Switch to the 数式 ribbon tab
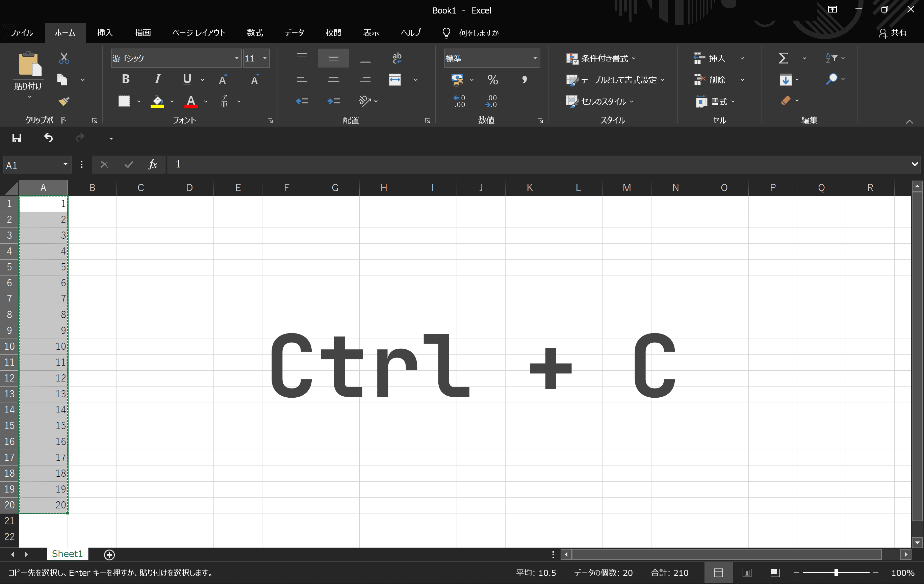Image resolution: width=924 pixels, height=584 pixels. tap(255, 33)
